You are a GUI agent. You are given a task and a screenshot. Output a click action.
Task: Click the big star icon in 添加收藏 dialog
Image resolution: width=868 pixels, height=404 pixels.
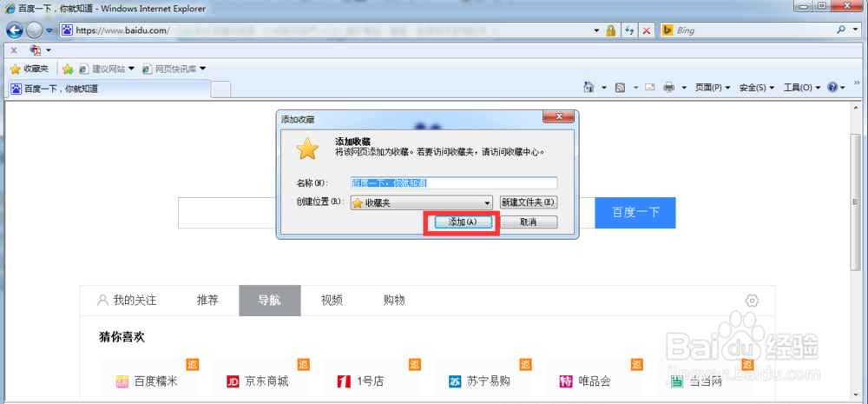[x=307, y=149]
